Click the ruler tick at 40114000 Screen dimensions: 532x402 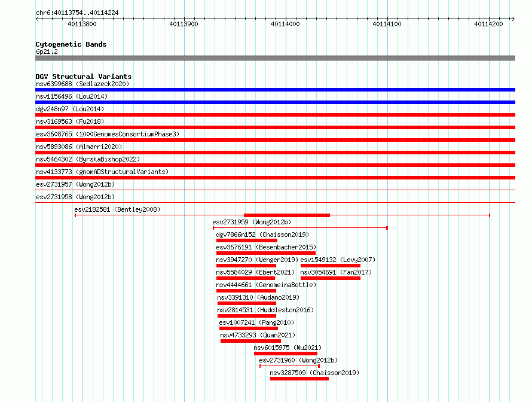pyautogui.click(x=286, y=19)
